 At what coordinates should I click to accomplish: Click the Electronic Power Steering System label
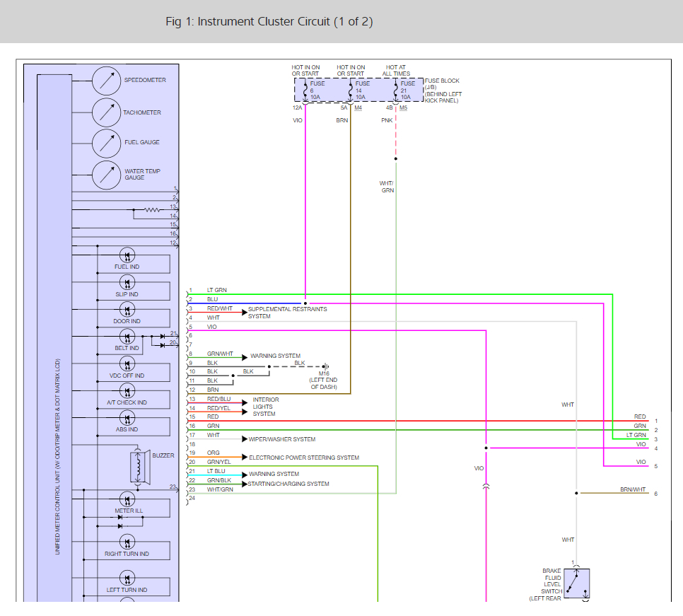304,458
